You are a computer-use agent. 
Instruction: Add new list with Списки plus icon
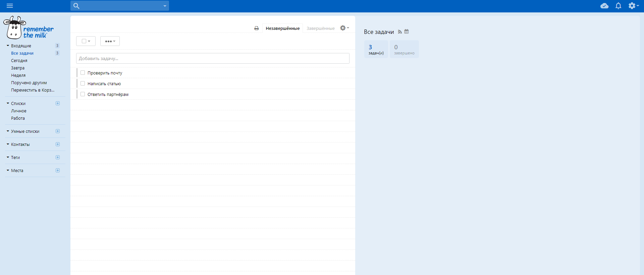(58, 103)
